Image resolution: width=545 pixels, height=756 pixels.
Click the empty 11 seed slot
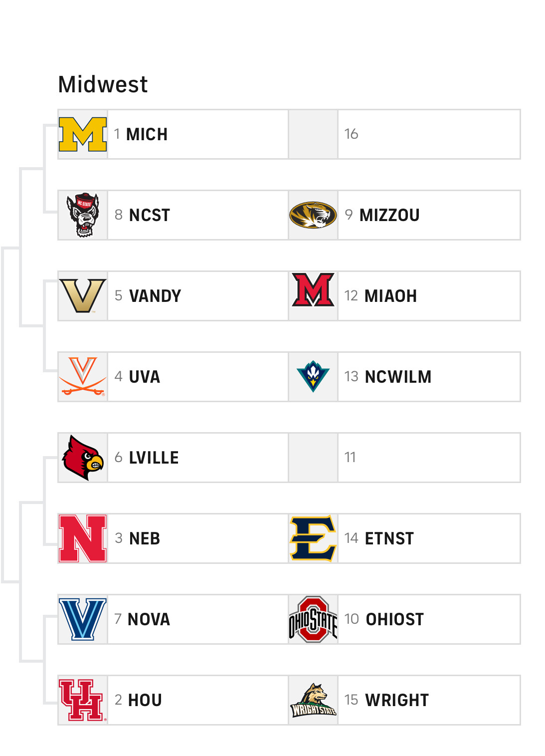click(x=429, y=458)
